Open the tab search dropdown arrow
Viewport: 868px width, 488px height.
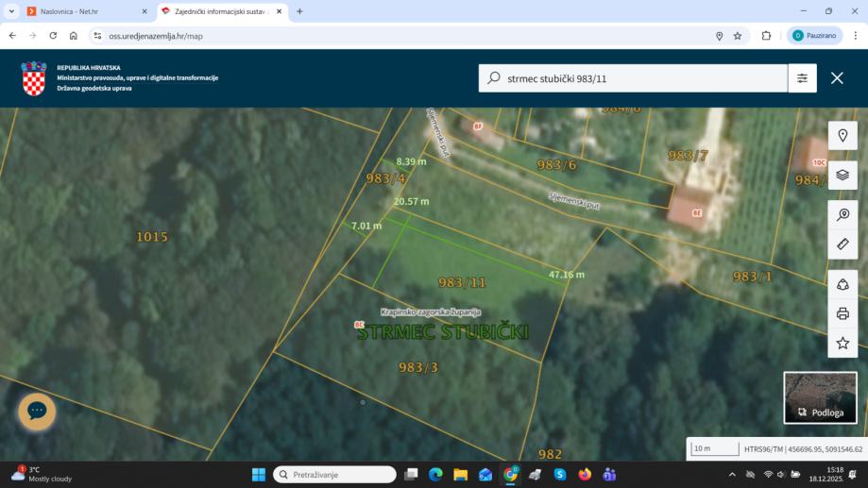pyautogui.click(x=11, y=11)
